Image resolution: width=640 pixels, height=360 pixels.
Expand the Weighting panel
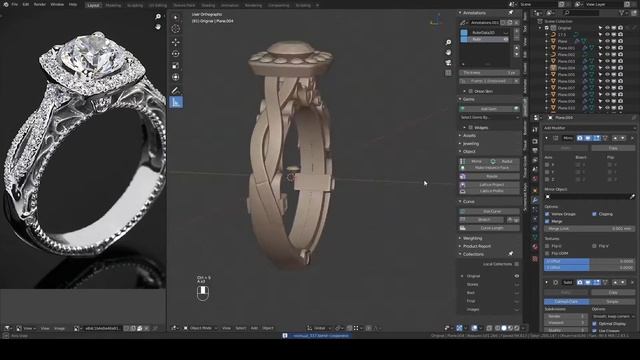tap(460, 238)
